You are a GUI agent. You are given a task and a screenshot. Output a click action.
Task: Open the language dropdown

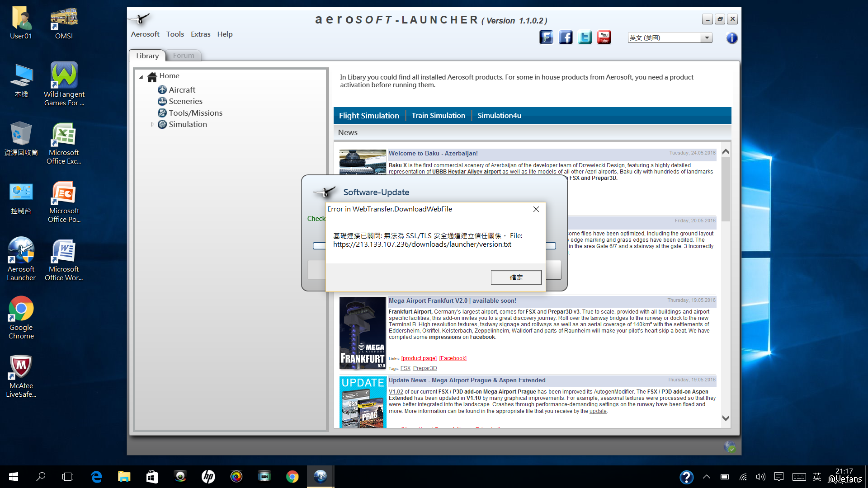point(707,38)
